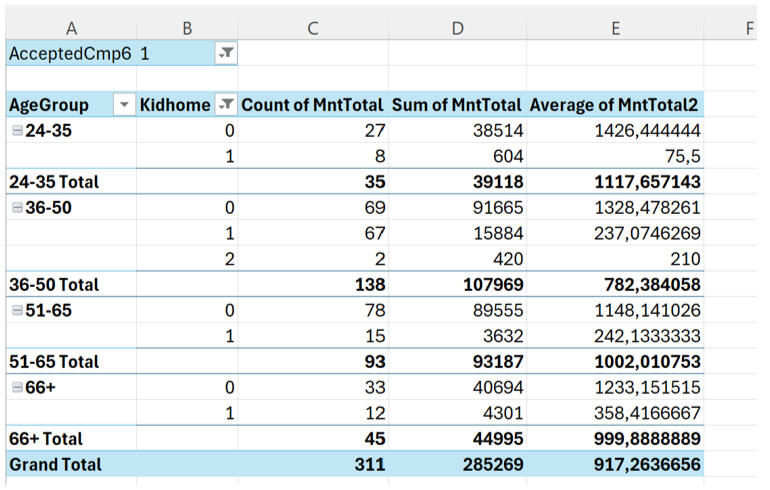Collapse the 36-50 age group
Screen dimensions: 770x490
(x=16, y=207)
